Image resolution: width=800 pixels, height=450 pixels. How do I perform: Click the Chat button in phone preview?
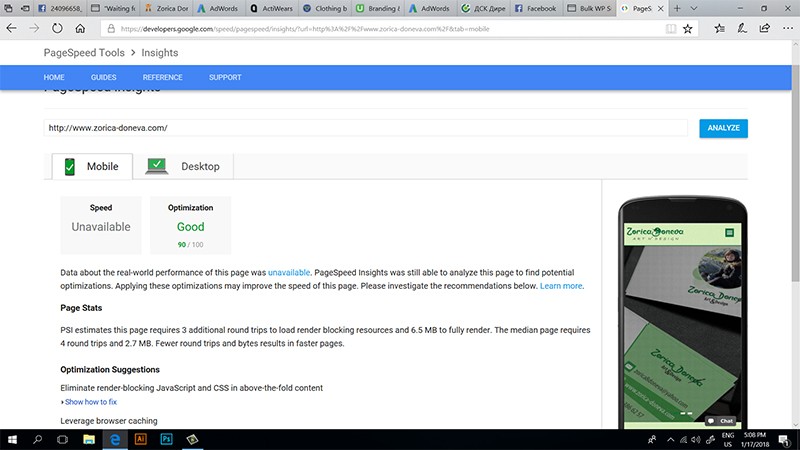tap(722, 421)
